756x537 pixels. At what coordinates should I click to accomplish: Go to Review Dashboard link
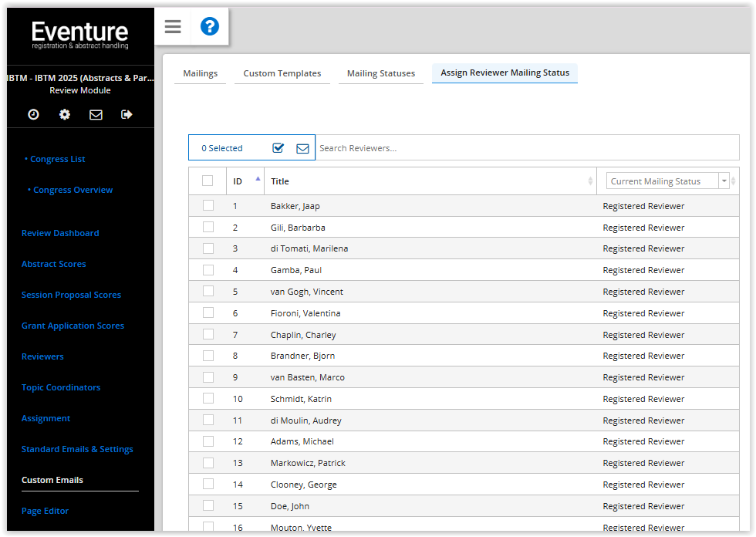coord(60,233)
